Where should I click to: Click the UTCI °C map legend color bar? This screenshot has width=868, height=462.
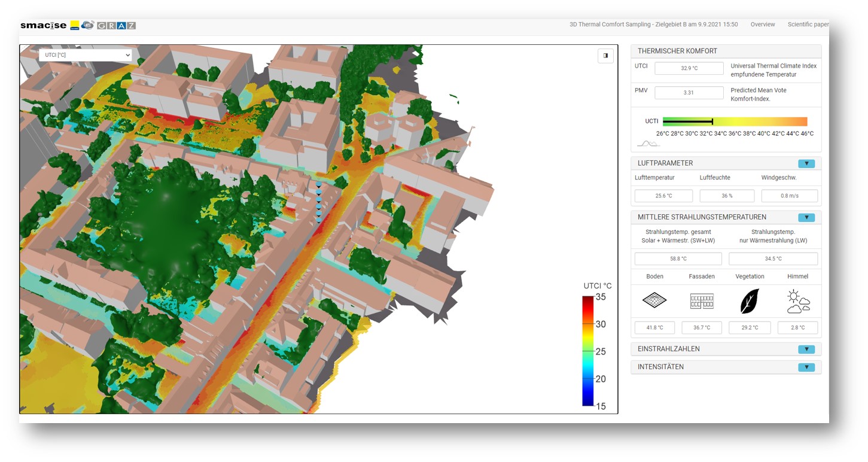coord(587,351)
